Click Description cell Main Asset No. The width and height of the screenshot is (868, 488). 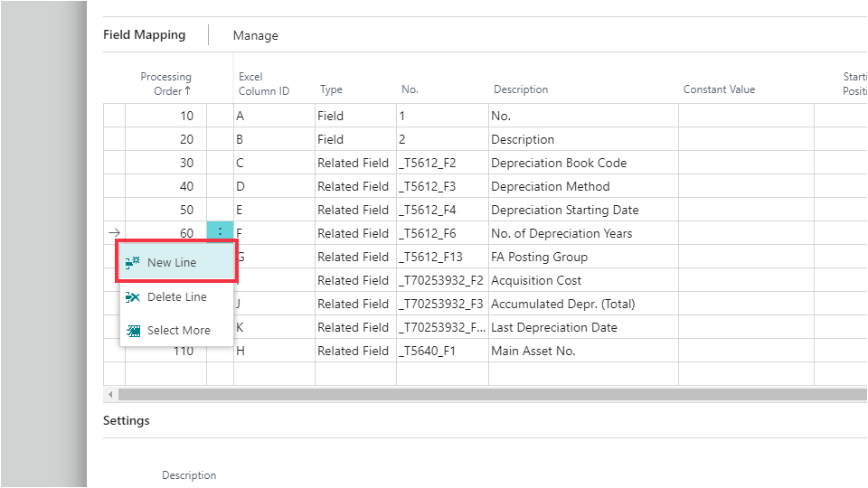pos(583,351)
